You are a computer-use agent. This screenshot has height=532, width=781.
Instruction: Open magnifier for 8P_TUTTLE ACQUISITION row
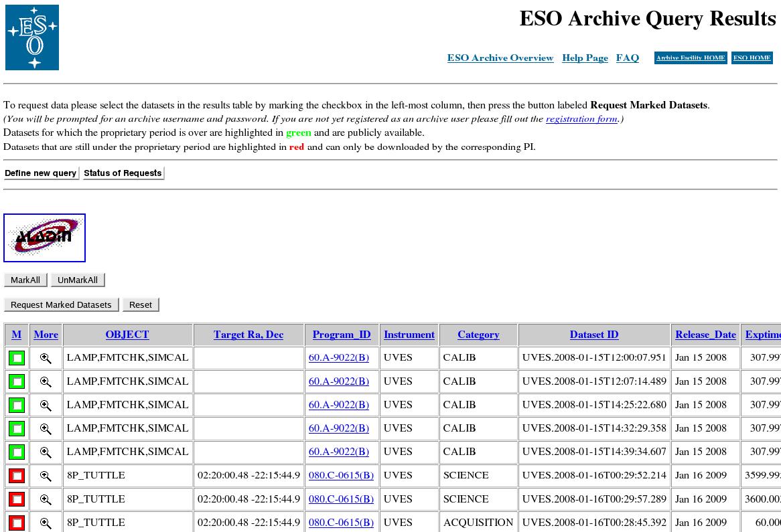point(46,523)
